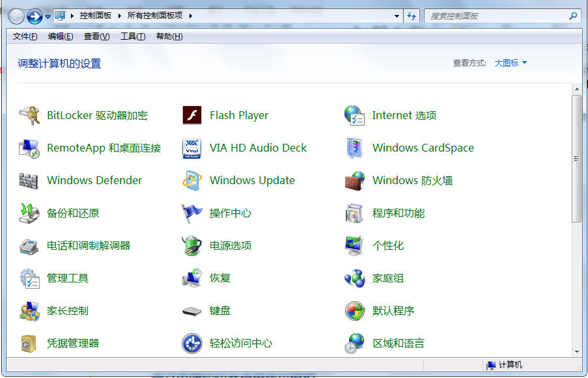Click the 家长控制 icon
The image size is (588, 378).
pos(29,311)
